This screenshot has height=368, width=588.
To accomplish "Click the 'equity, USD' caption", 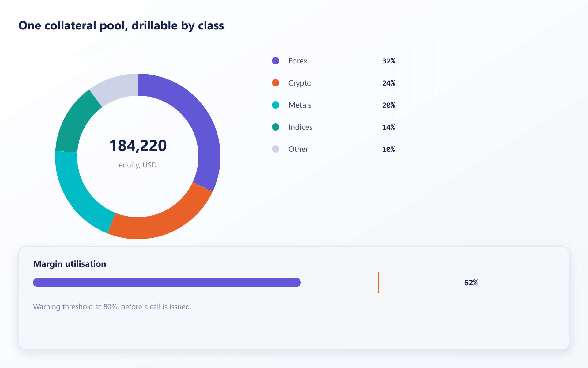I will tap(138, 165).
